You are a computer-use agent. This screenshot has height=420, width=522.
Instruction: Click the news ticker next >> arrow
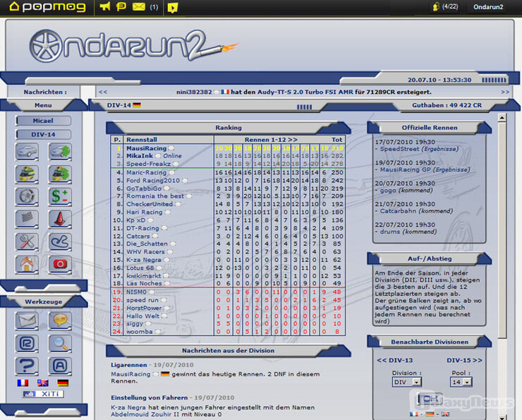coord(505,92)
